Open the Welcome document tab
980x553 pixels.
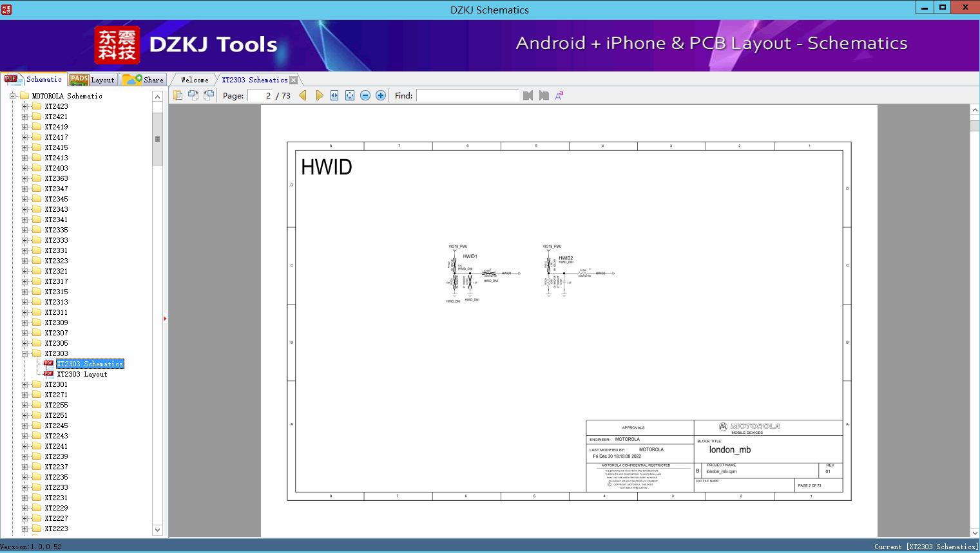pos(195,80)
